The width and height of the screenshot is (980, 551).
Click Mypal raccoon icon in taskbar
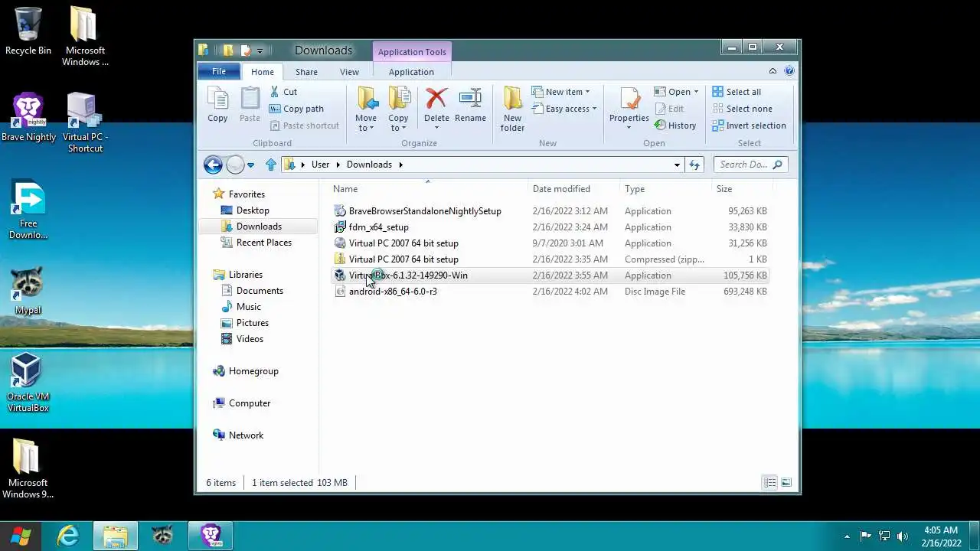(162, 536)
